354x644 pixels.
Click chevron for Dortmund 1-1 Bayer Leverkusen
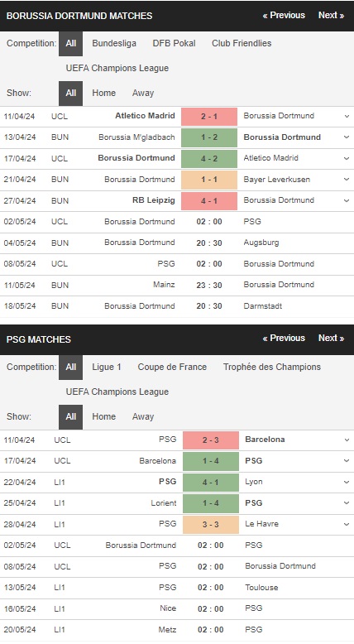click(347, 180)
